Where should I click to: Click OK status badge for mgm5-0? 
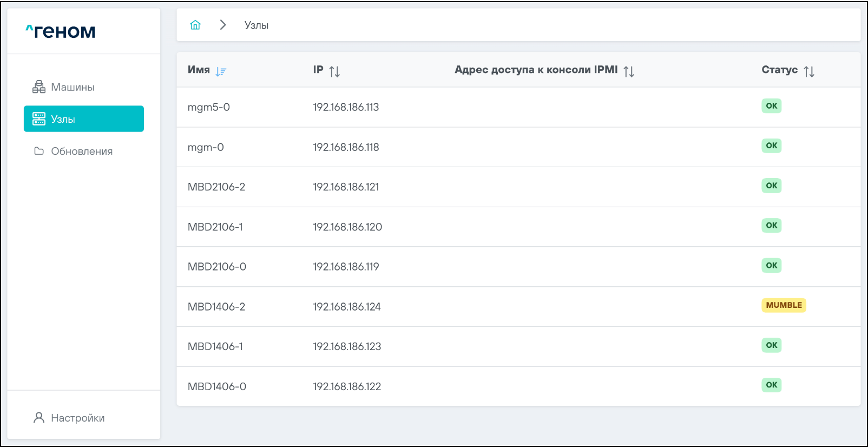click(x=771, y=106)
